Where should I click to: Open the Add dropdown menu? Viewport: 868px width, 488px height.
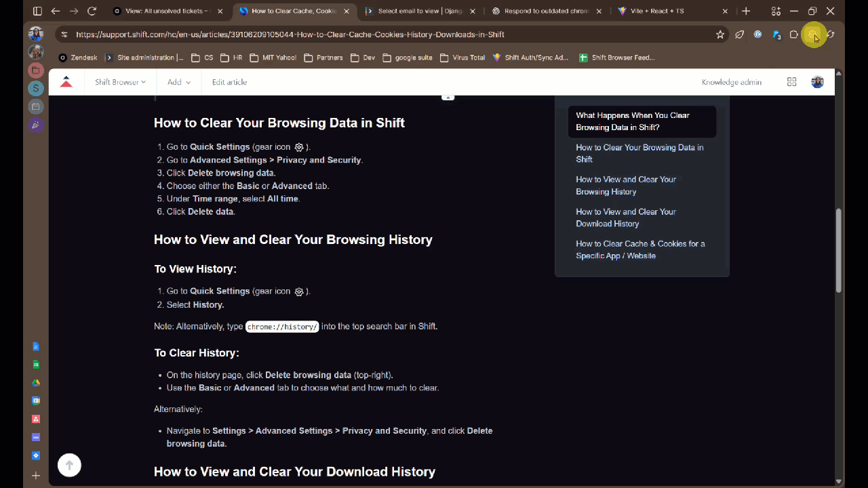(178, 81)
